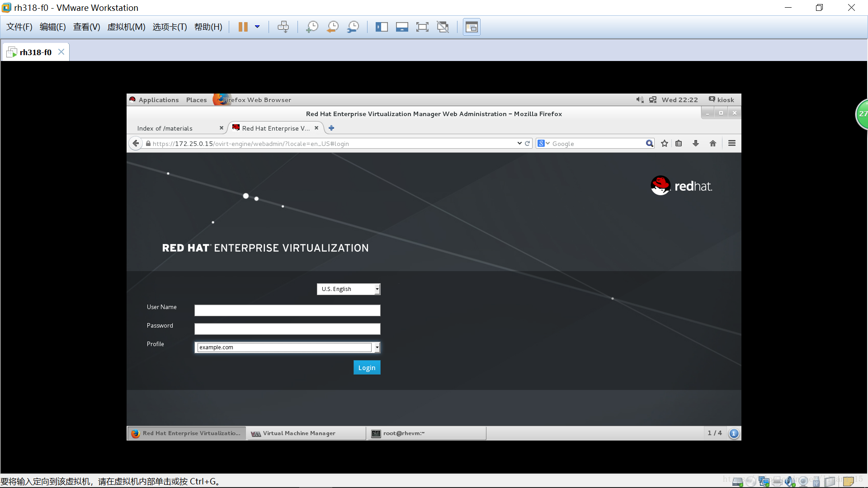Screen dimensions: 868x488
Task: Open the 查看(V) menu
Action: (x=87, y=27)
